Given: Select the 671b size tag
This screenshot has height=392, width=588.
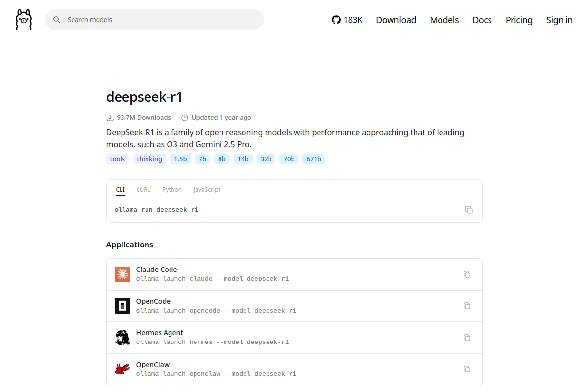Looking at the screenshot, I should tap(314, 159).
